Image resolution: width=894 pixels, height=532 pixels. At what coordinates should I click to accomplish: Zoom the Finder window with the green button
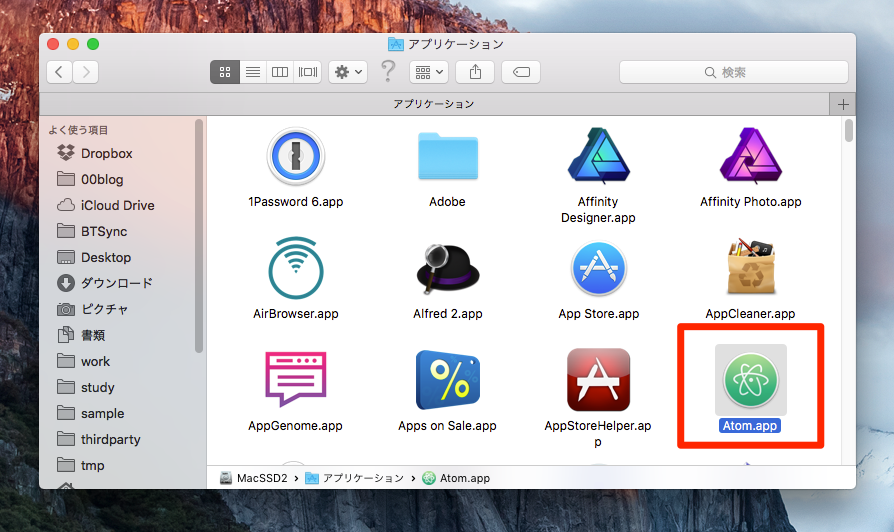tap(93, 44)
